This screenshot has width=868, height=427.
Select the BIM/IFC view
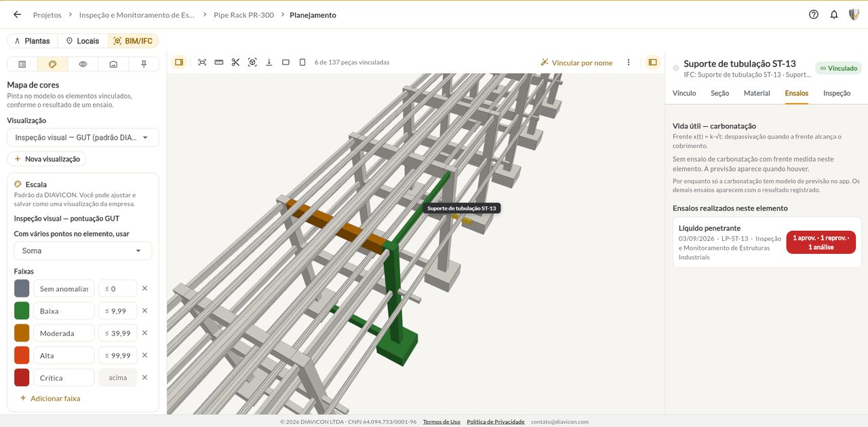tap(133, 41)
